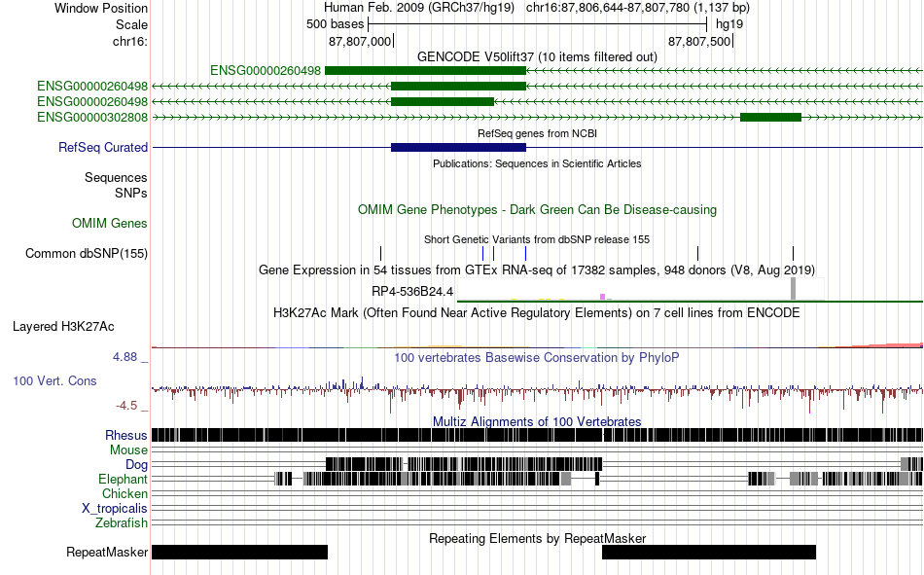Image resolution: width=924 pixels, height=575 pixels.
Task: Click the 87,807,000 coordinate marker
Action: (361, 41)
